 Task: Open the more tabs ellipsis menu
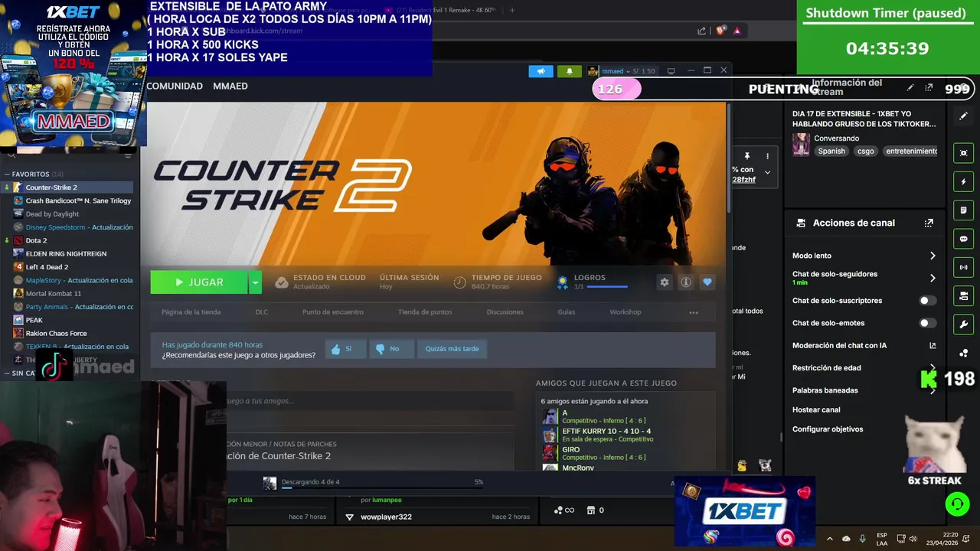[x=694, y=312]
